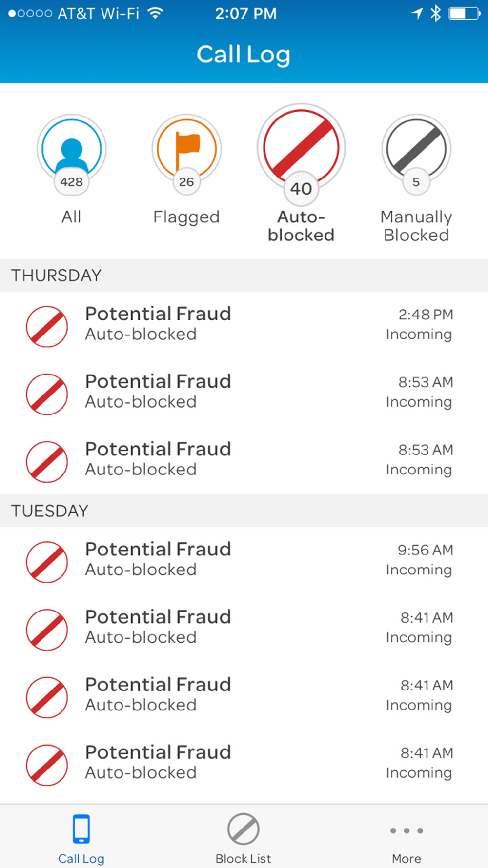Tap the 5 count badge for Manually Blocked
488x868 pixels.
click(416, 182)
